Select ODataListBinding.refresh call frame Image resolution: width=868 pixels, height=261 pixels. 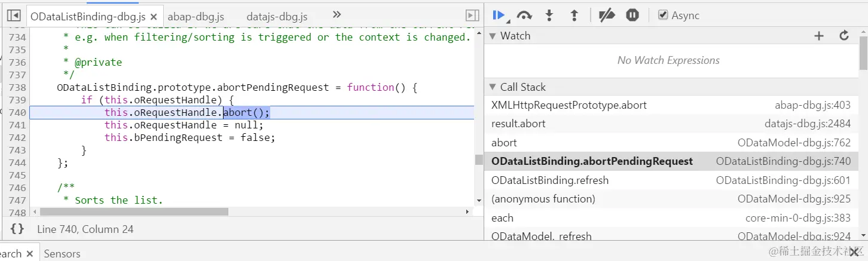(x=671, y=180)
